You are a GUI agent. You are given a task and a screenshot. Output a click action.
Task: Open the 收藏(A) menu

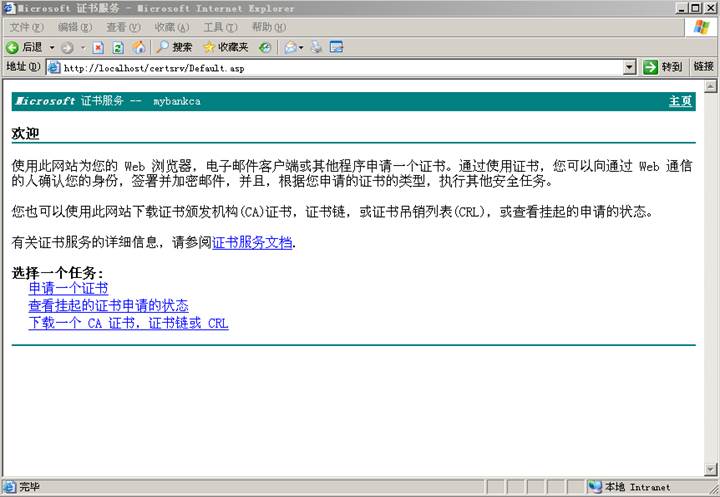coord(172,27)
